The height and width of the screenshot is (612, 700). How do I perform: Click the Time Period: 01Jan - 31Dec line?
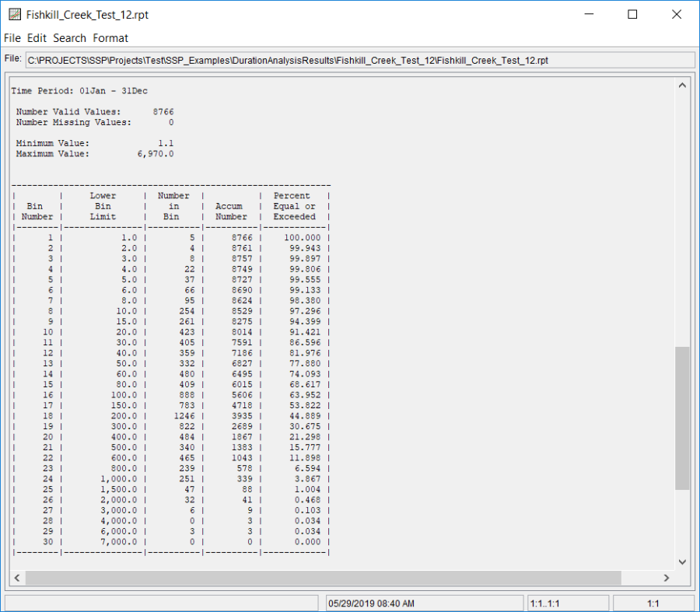79,91
